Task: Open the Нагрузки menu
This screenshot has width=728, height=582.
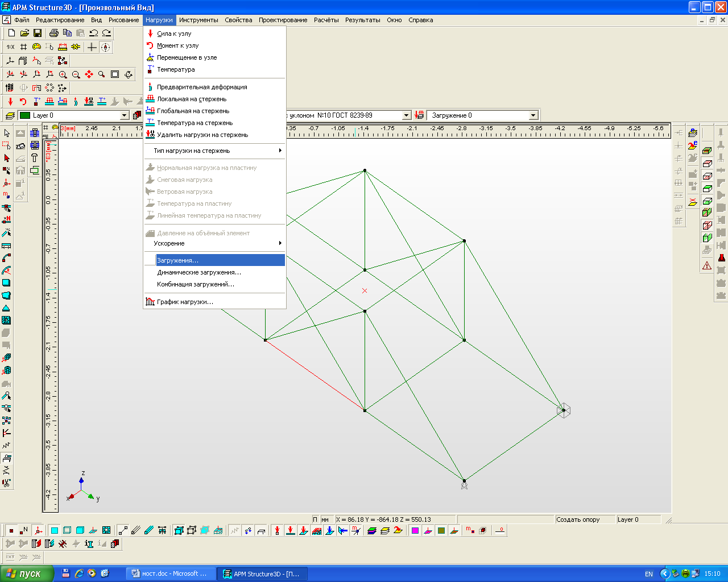Action: [x=159, y=20]
